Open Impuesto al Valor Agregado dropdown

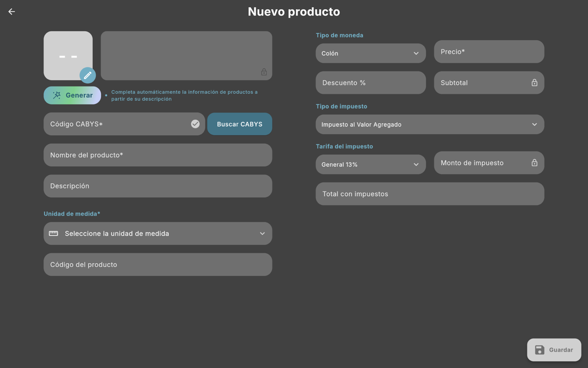coord(430,124)
